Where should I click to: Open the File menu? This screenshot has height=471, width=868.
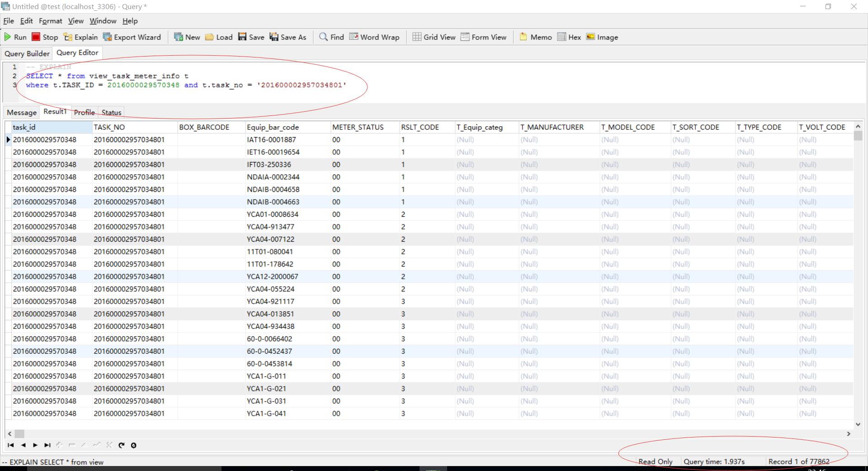(9, 21)
